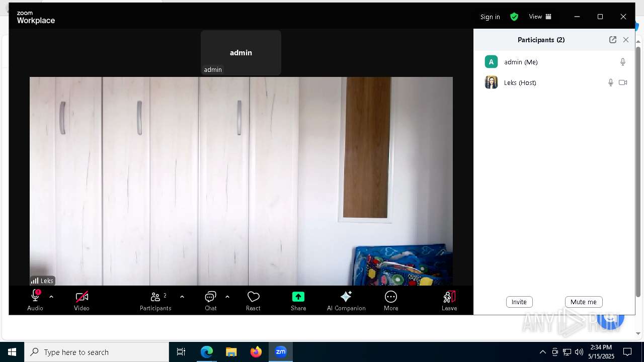Open the View layout menu
The height and width of the screenshot is (362, 644).
pyautogui.click(x=540, y=17)
